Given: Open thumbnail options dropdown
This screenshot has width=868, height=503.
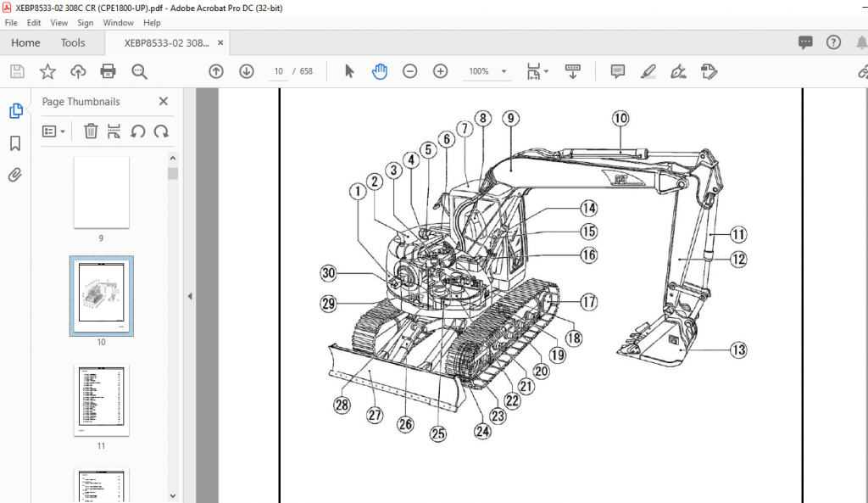Looking at the screenshot, I should pyautogui.click(x=53, y=131).
